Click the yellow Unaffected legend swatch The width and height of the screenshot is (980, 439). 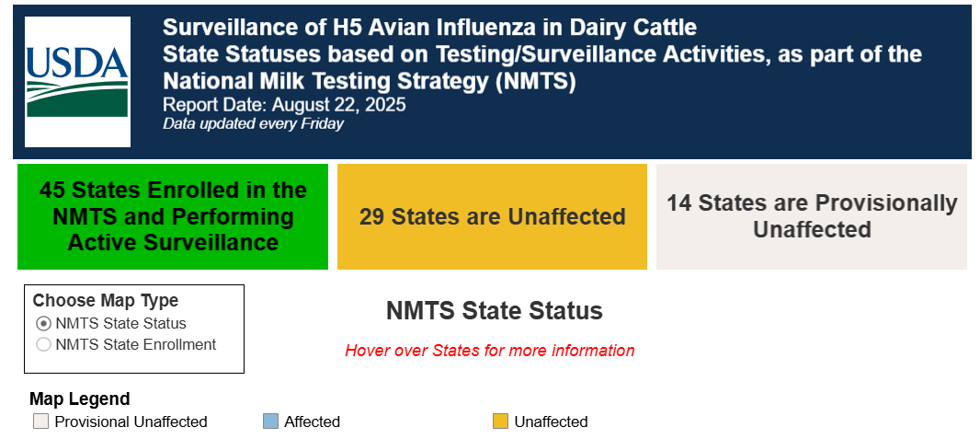[x=500, y=421]
